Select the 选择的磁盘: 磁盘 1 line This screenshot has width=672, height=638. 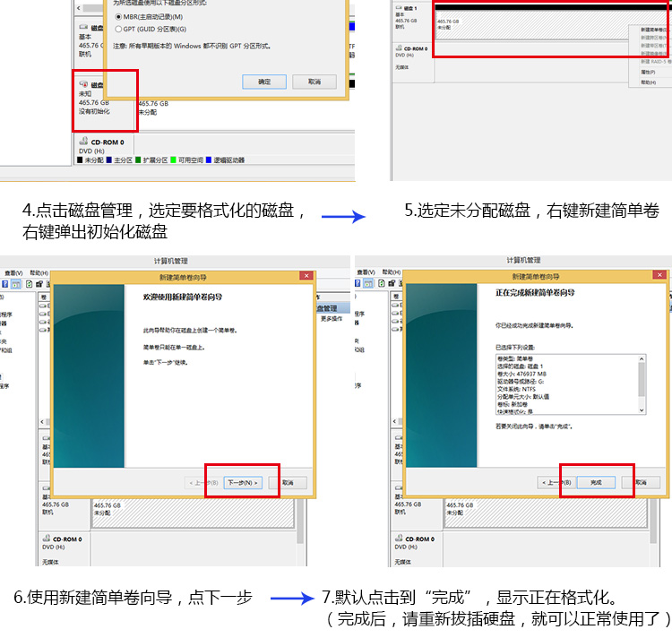pyautogui.click(x=521, y=366)
